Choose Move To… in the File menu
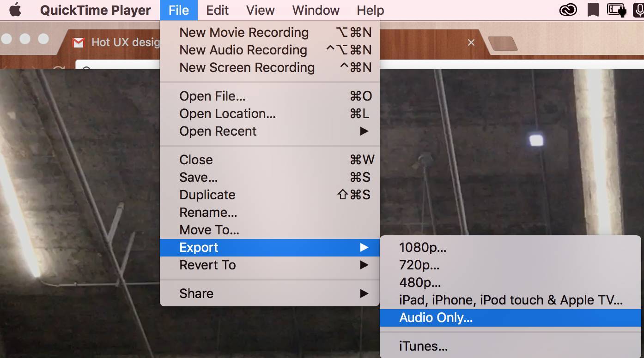 270,230
